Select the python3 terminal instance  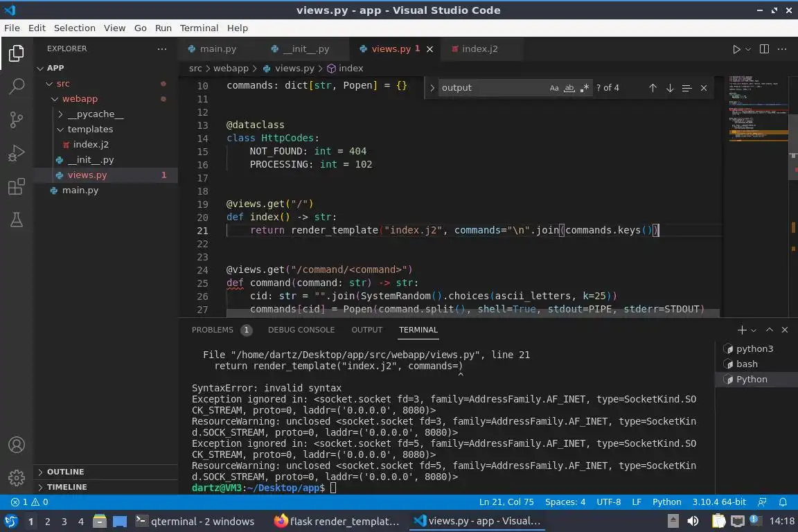click(x=755, y=348)
